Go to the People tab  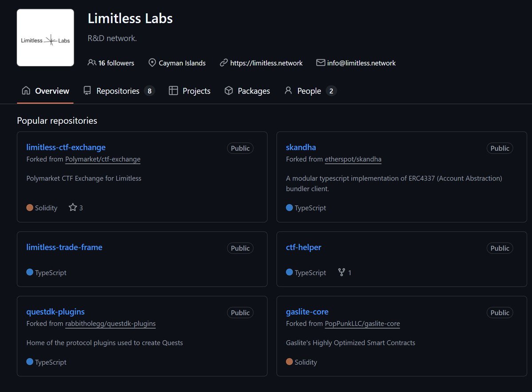(310, 91)
